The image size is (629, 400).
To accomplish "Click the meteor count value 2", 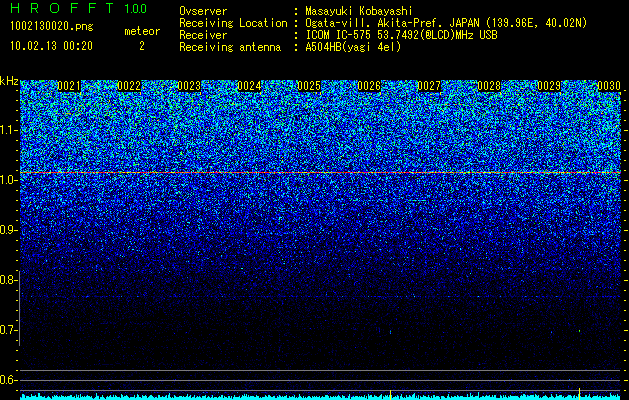I will pyautogui.click(x=142, y=46).
